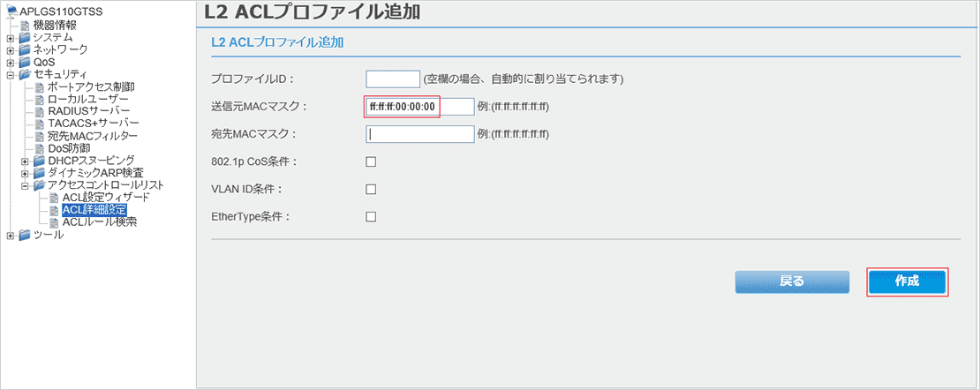
Task: Expand the DHCPスヌーピング tree node
Action: (x=25, y=161)
